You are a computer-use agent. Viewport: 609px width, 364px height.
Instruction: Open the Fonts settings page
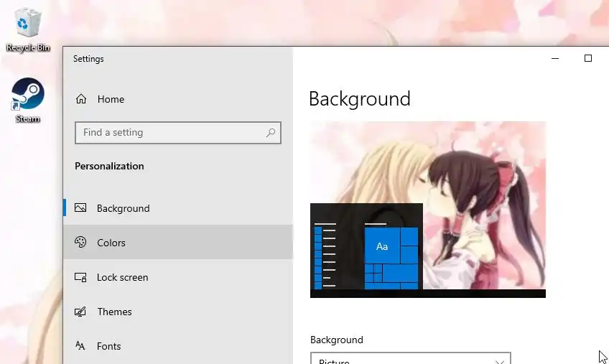(178, 346)
